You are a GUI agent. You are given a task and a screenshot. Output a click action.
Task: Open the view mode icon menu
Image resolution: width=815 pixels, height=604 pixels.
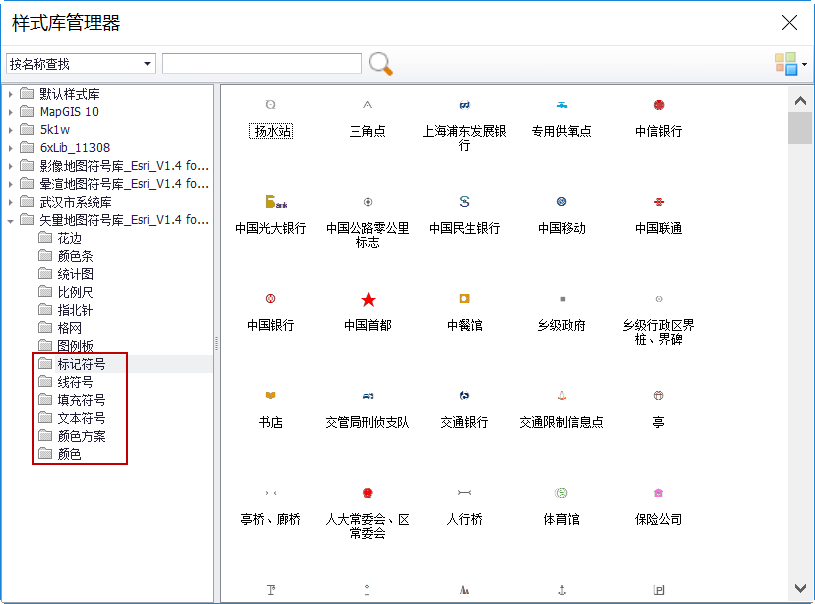pyautogui.click(x=790, y=64)
